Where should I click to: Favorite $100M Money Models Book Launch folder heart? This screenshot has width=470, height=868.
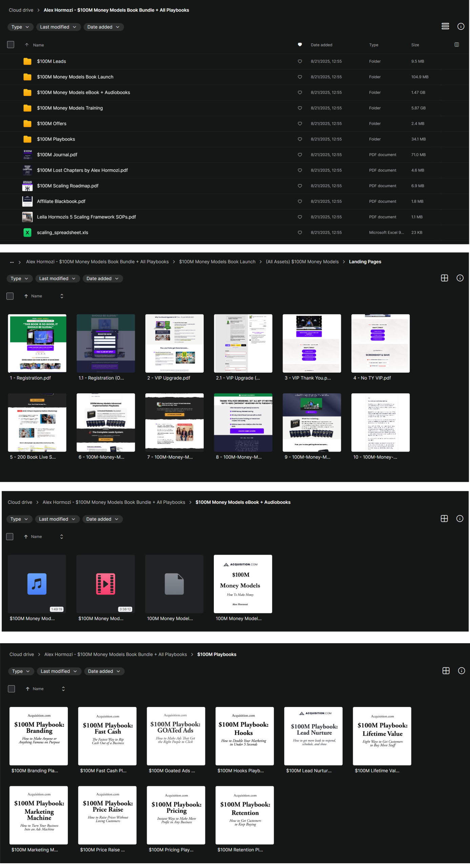[x=300, y=77]
